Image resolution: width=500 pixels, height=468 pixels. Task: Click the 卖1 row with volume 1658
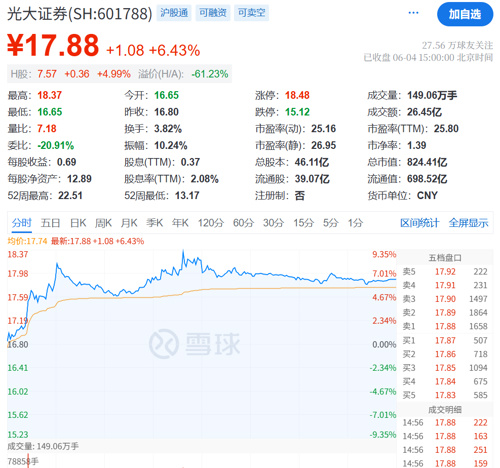(x=445, y=326)
